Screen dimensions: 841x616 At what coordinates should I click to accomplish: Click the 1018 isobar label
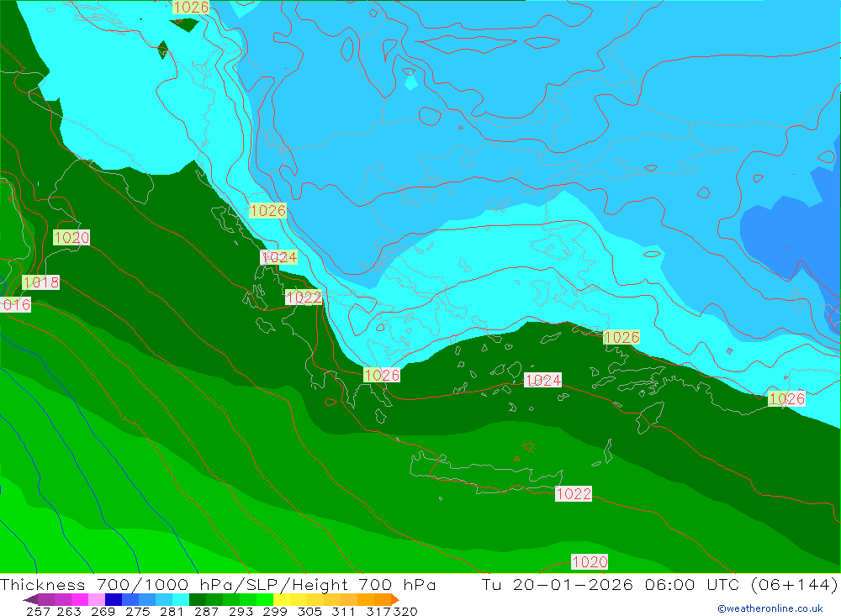click(40, 282)
